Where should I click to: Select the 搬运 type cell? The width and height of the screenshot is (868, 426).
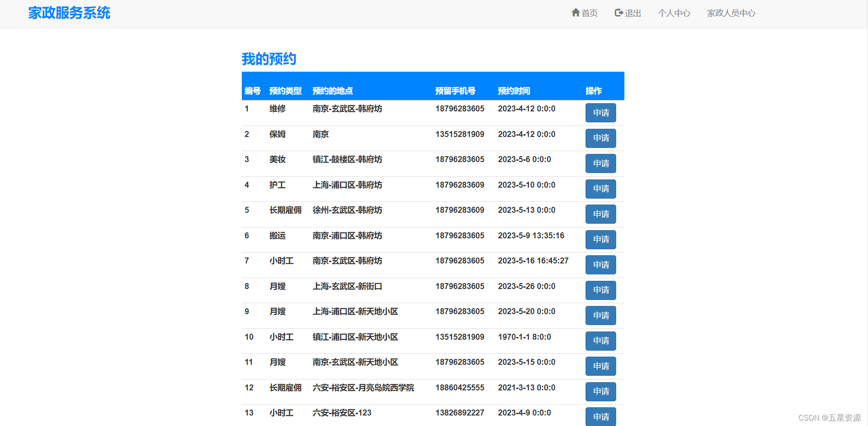[x=277, y=236]
